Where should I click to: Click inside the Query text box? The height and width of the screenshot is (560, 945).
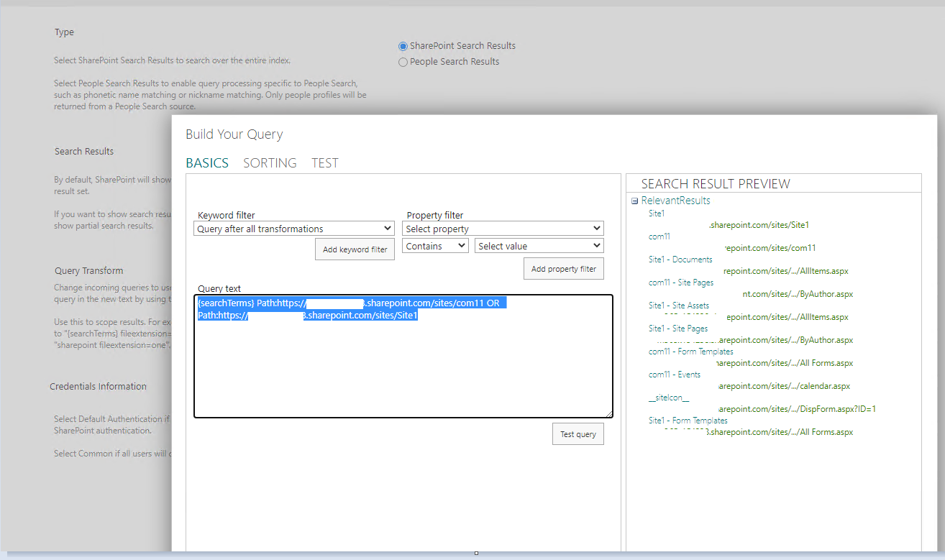tap(403, 356)
